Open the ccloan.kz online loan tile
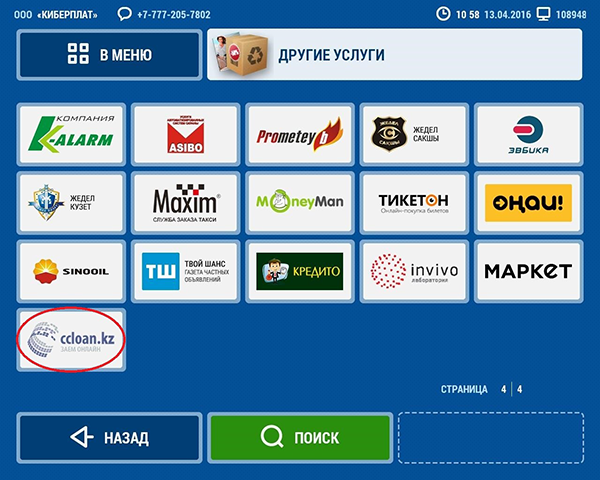The width and height of the screenshot is (600, 480). [x=71, y=340]
